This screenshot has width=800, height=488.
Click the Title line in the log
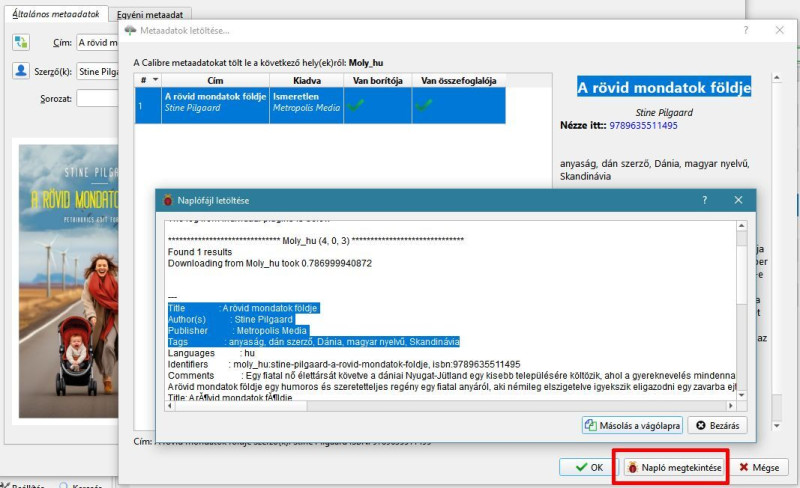tap(243, 308)
